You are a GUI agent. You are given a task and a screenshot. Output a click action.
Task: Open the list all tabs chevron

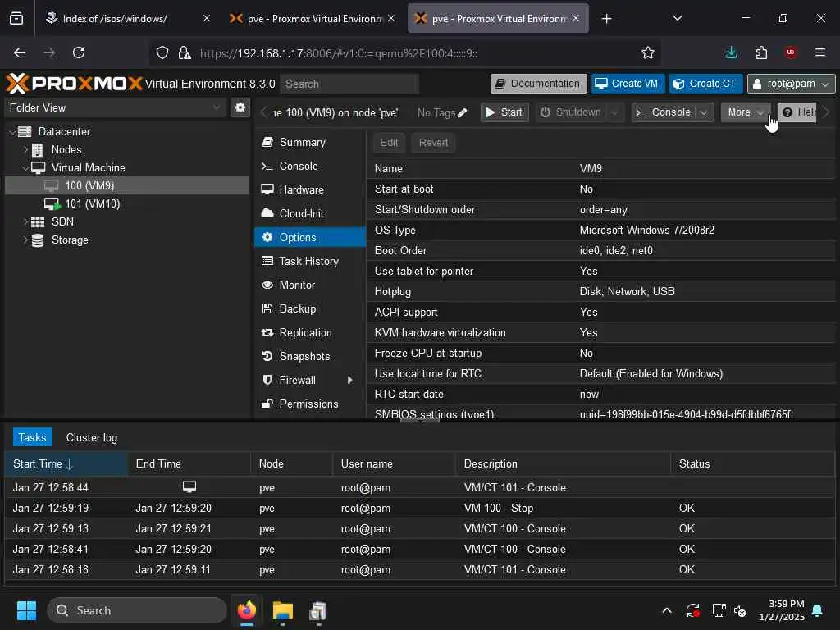pos(677,19)
